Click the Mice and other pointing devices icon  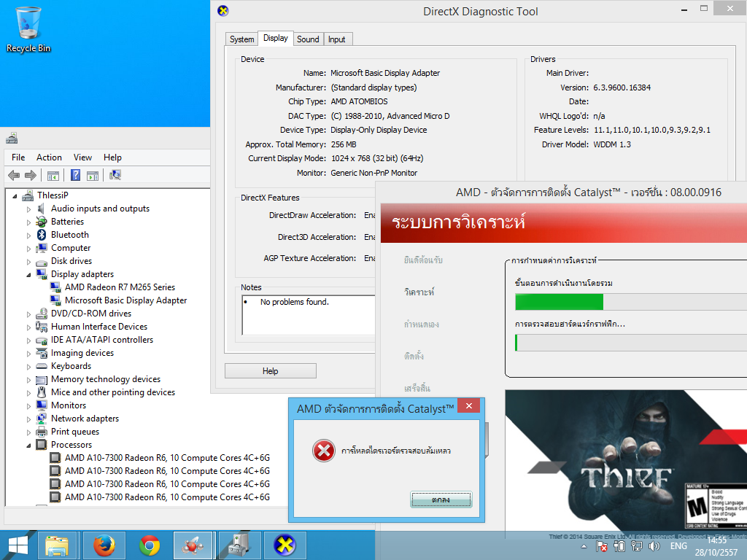[42, 392]
